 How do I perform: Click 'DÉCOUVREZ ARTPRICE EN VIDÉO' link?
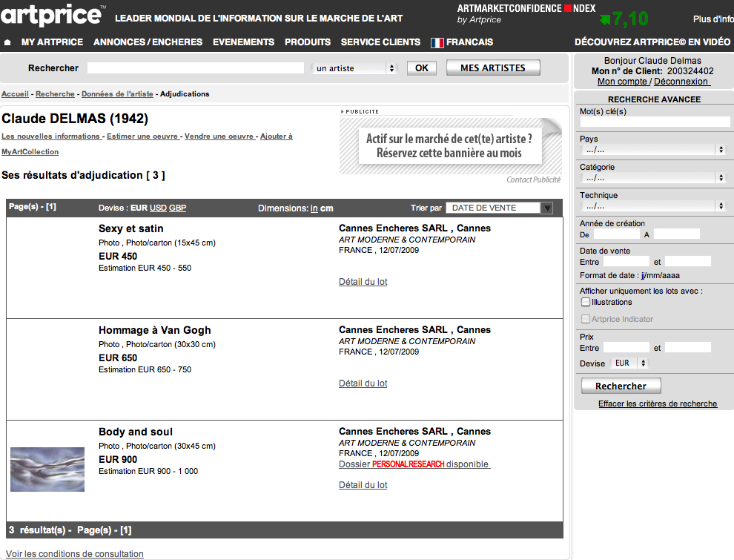pos(652,42)
